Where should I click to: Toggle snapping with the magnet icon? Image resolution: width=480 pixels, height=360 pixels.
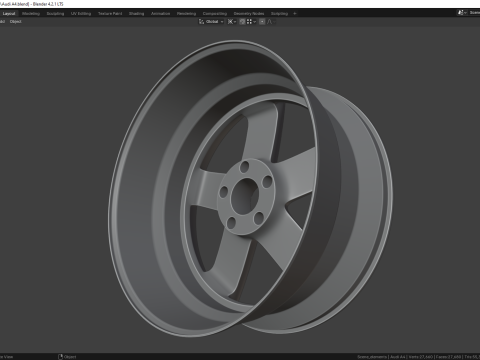pyautogui.click(x=242, y=22)
